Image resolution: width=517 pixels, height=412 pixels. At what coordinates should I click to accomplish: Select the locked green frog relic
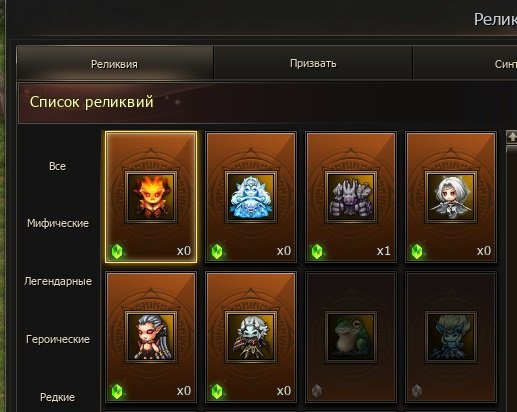point(351,337)
